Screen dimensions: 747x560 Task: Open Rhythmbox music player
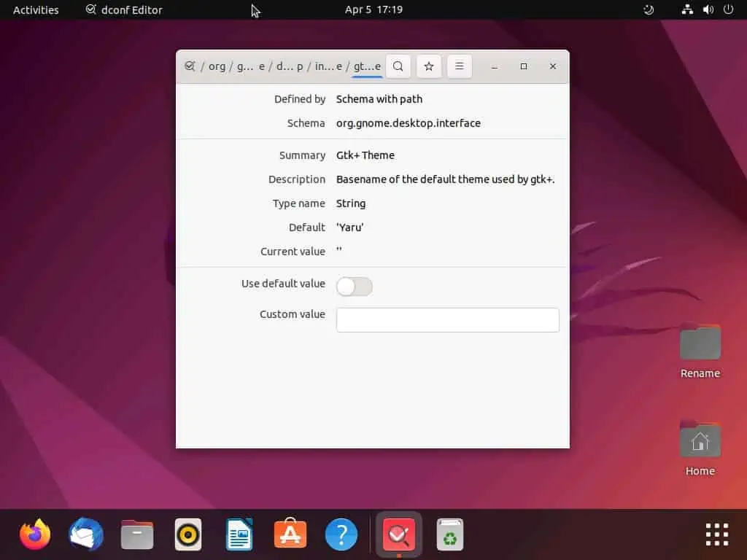click(188, 535)
